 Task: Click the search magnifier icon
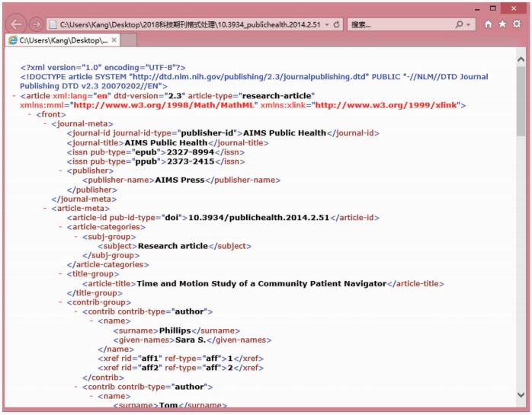(459, 24)
